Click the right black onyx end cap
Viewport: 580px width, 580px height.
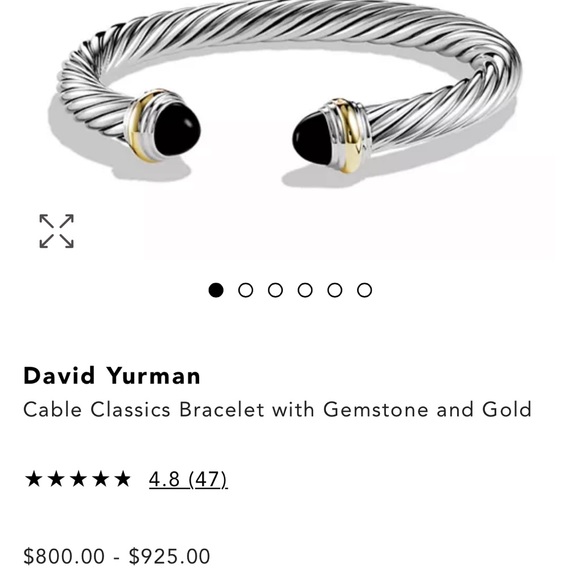click(x=314, y=138)
